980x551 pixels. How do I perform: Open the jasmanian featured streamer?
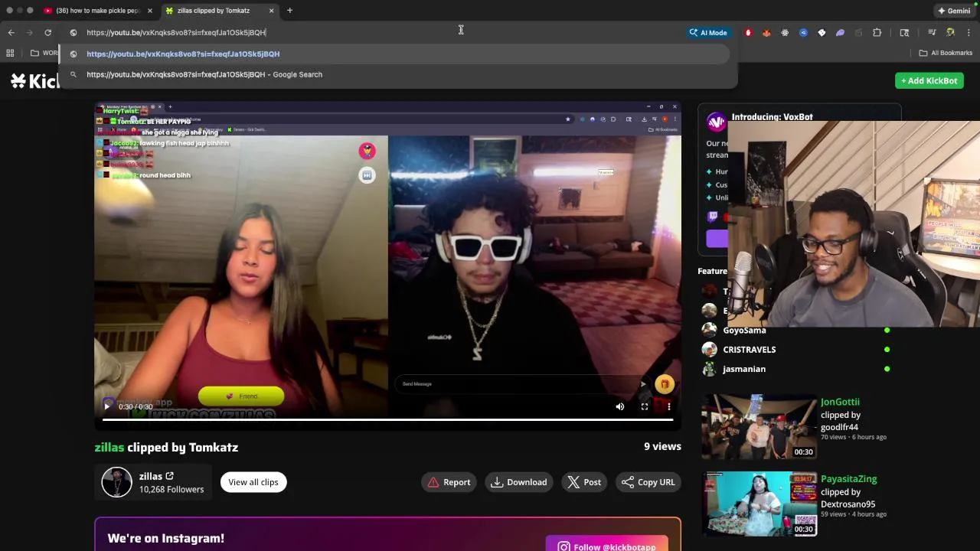click(743, 369)
